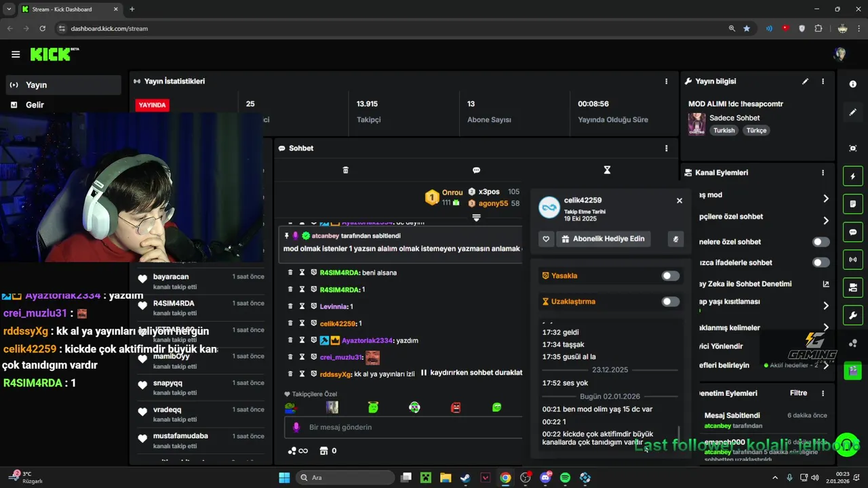This screenshot has height=488, width=868.
Task: Reload the page in browser toolbar
Action: pyautogui.click(x=43, y=28)
